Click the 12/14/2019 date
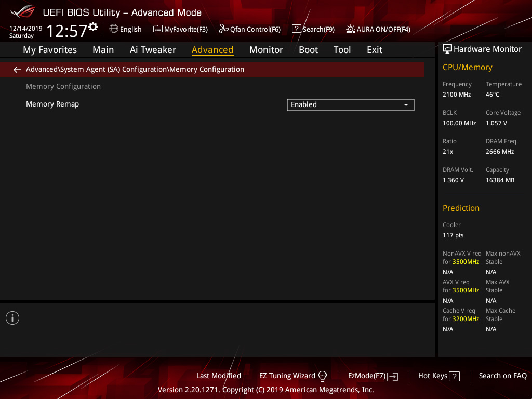532x399 pixels. [26, 29]
